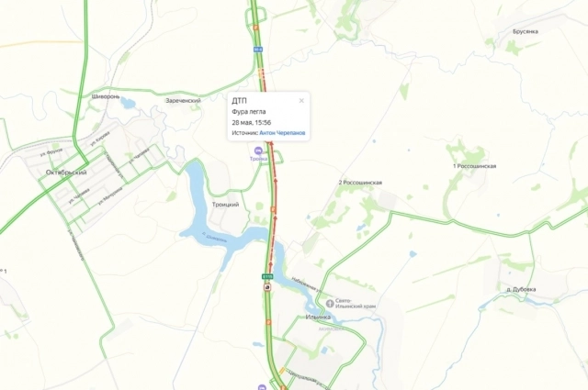Click the Тройка purple place marker
This screenshot has width=588, height=390.
tap(258, 150)
